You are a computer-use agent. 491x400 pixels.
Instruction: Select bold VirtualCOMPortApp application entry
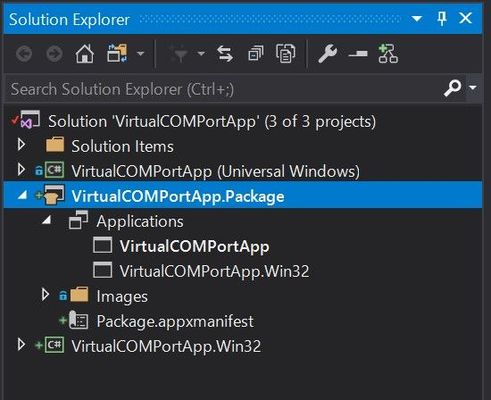click(195, 247)
